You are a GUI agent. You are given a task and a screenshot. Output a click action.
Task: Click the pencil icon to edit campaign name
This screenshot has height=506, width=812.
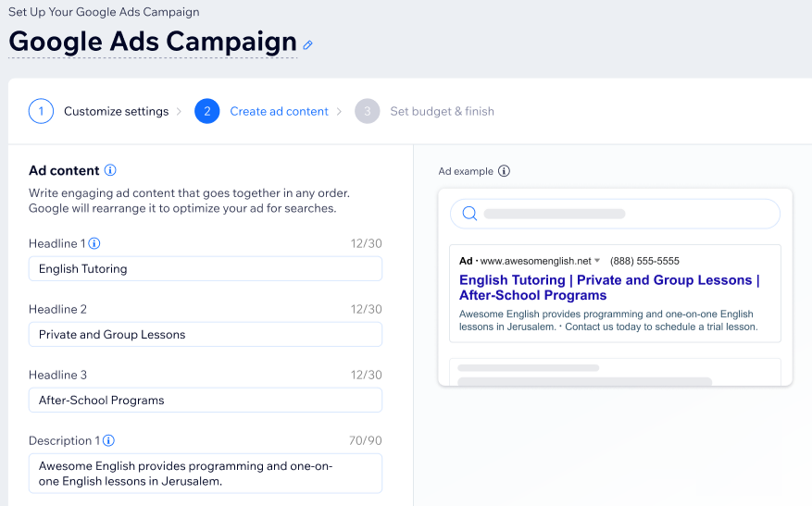coord(308,44)
